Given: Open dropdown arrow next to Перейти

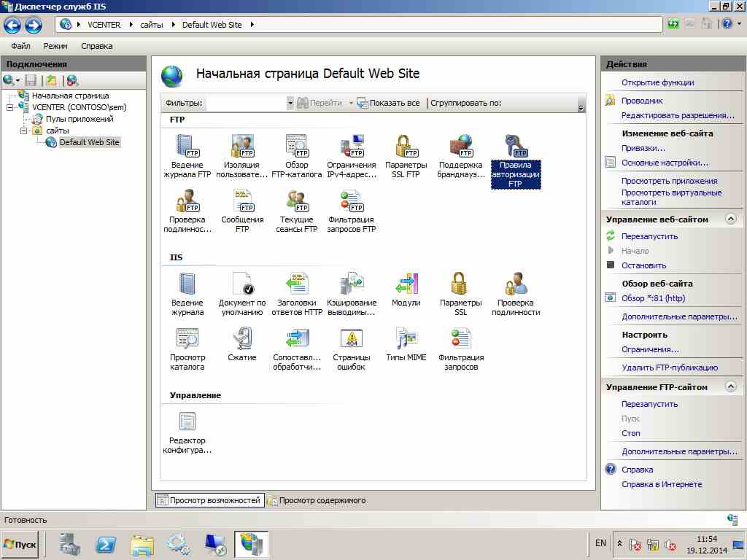Looking at the screenshot, I should coord(351,103).
